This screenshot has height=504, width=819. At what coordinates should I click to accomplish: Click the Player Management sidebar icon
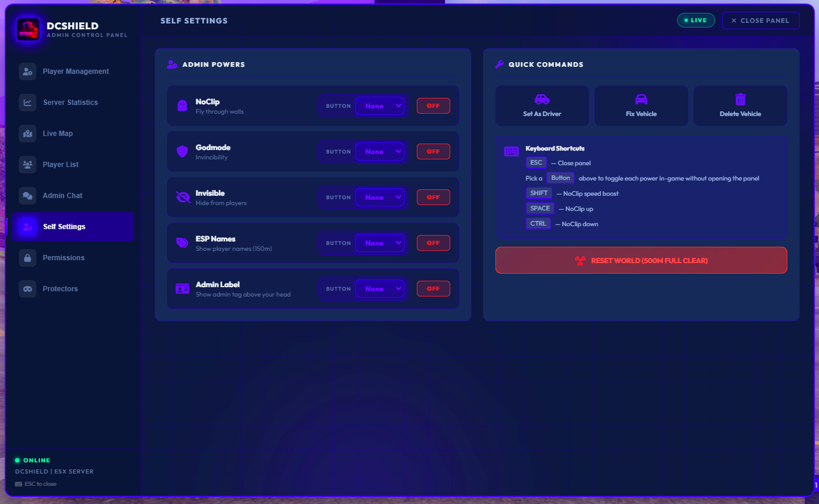click(28, 71)
